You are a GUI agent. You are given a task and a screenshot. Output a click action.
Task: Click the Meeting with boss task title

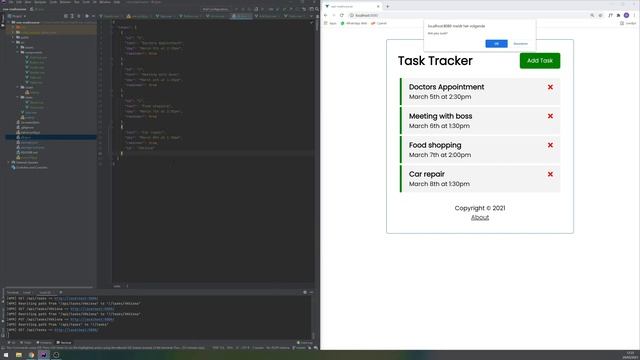pyautogui.click(x=440, y=116)
